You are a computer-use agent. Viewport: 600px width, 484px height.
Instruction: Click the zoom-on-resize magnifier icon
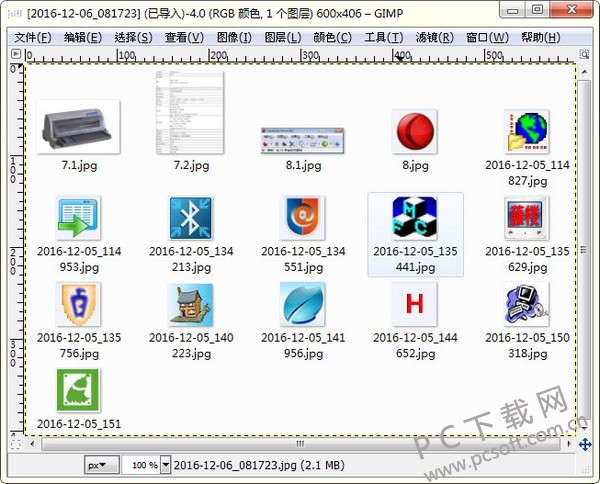[x=584, y=54]
